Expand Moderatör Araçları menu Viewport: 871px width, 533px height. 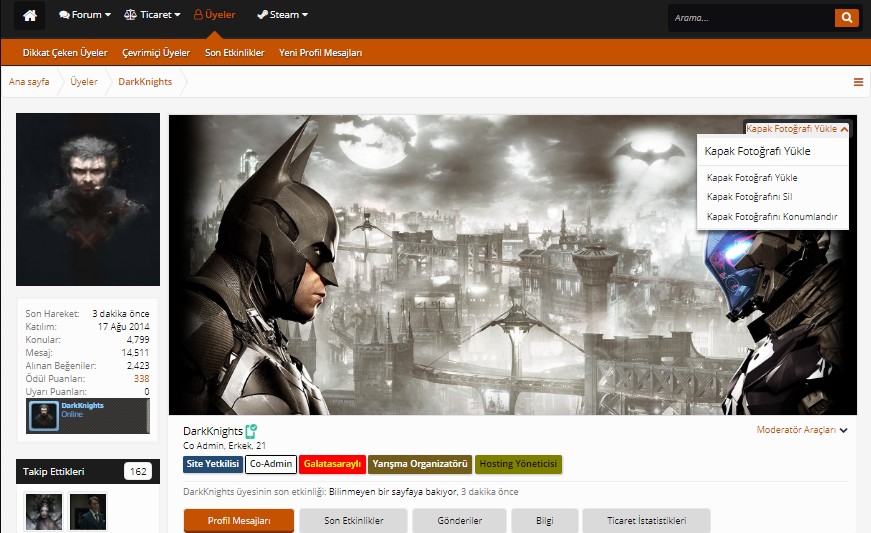(x=802, y=430)
